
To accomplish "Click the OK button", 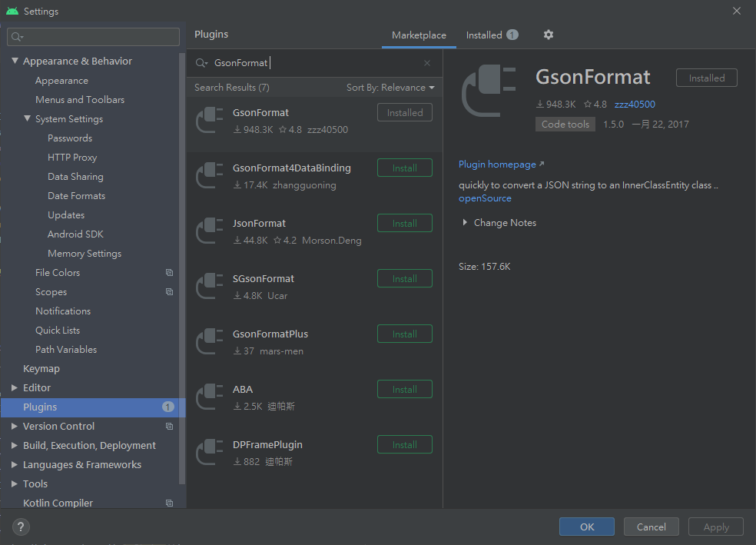I will (x=587, y=527).
